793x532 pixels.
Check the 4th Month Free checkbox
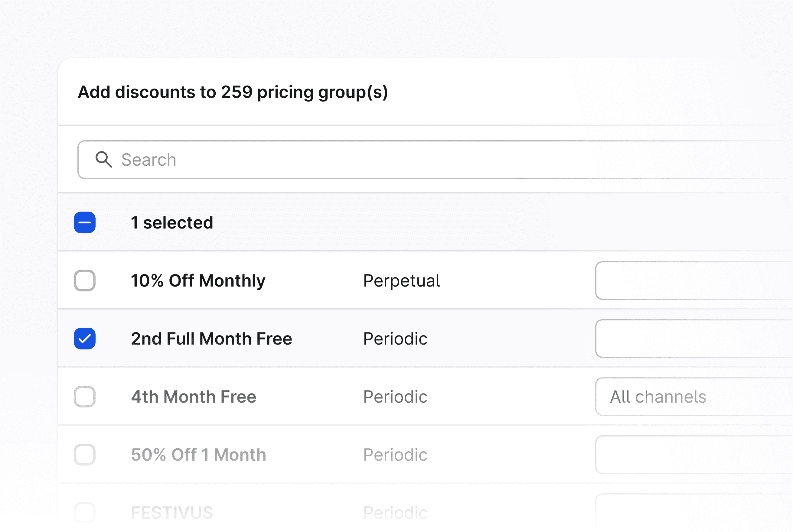click(84, 397)
